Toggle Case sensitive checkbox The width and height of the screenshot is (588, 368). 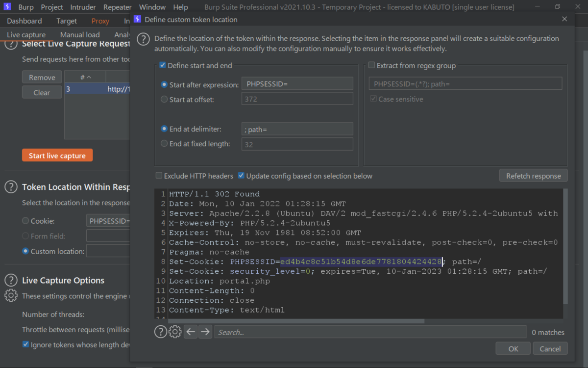373,99
